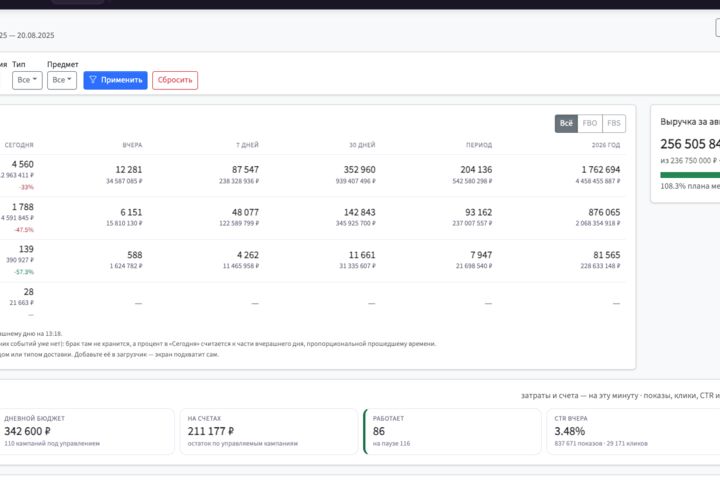This screenshot has height=480, width=720.
Task: Click the 2026 ГОД column header
Action: coord(606,145)
